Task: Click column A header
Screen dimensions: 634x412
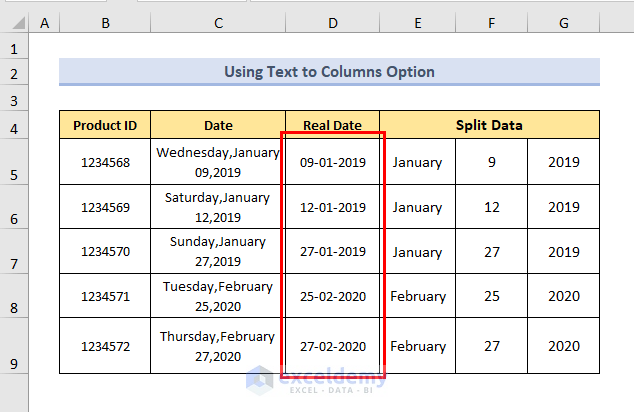Action: [45, 22]
